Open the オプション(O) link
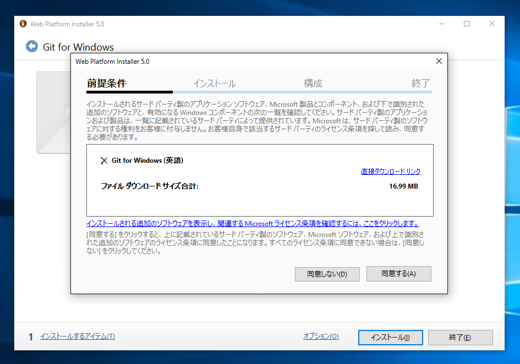Viewport: 520px width, 364px height. click(321, 336)
